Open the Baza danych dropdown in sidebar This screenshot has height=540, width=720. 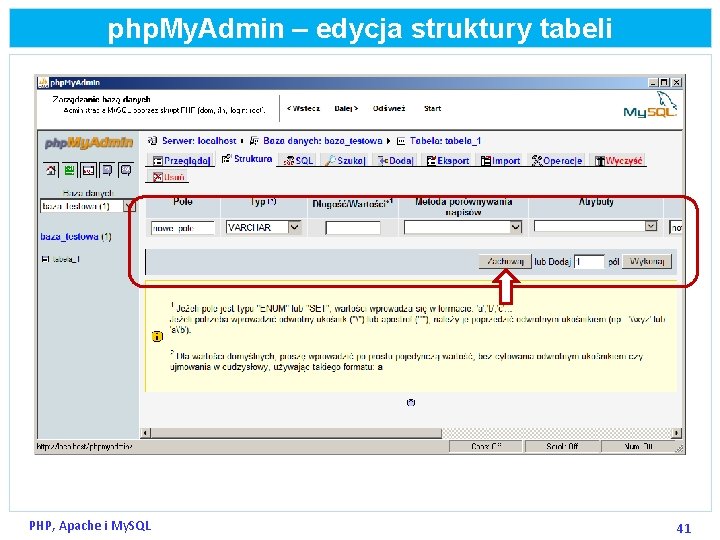pyautogui.click(x=87, y=206)
